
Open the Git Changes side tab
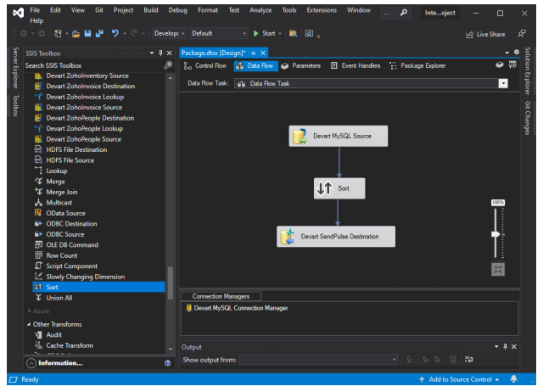528,118
